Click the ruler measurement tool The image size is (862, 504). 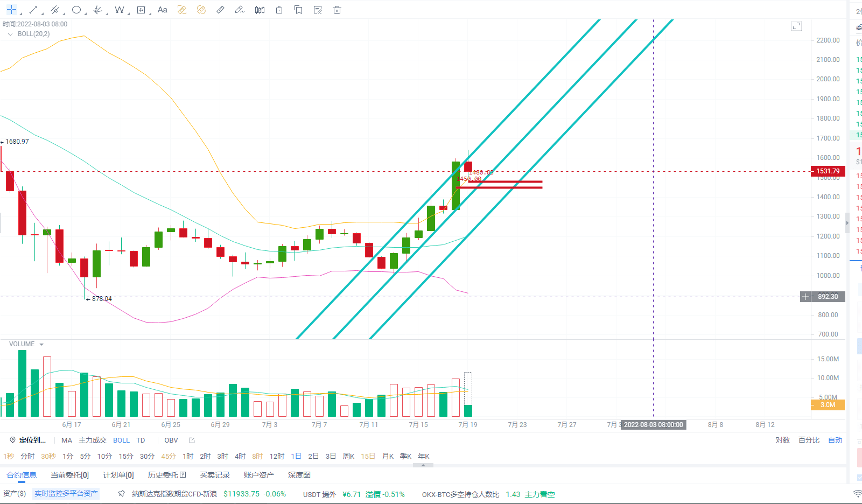[x=221, y=10]
